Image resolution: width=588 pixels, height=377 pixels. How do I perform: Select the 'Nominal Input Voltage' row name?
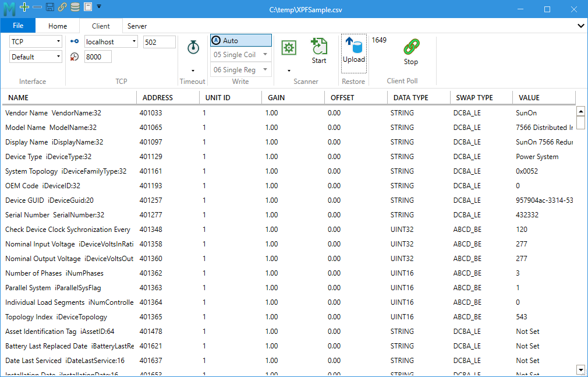click(69, 244)
